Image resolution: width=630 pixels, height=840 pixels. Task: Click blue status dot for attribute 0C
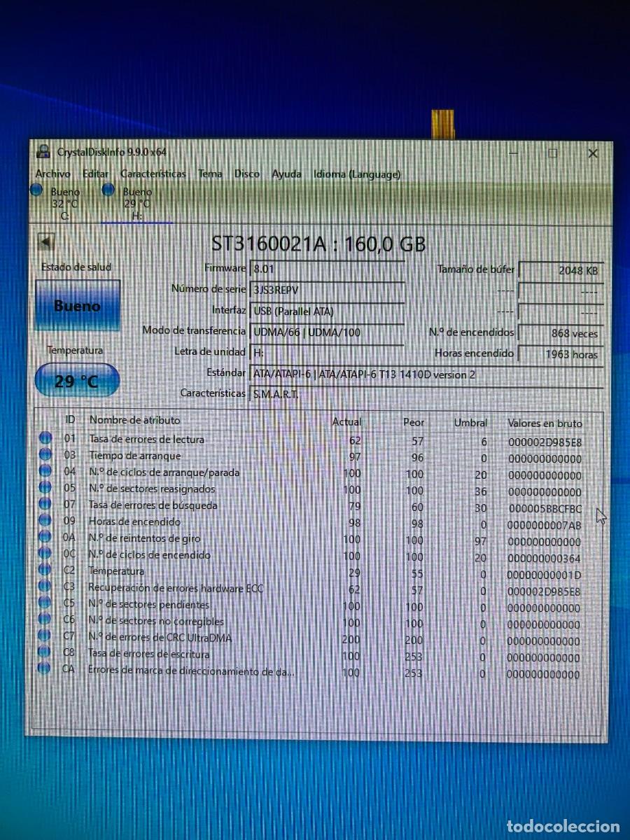click(x=45, y=553)
